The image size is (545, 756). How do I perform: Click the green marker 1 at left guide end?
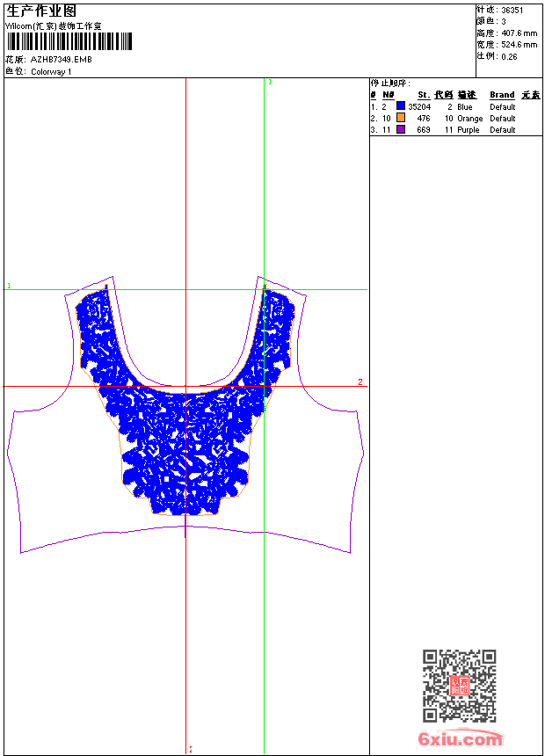coord(9,286)
